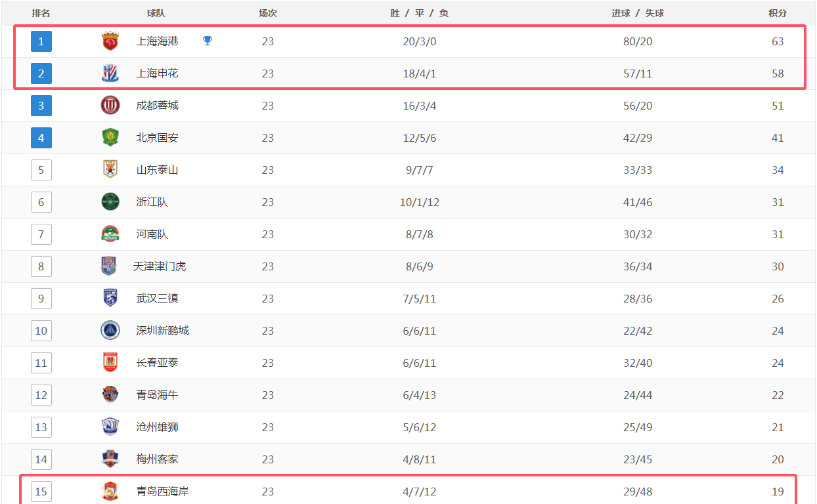
Task: Select the 33/33 goals cell
Action: pyautogui.click(x=638, y=170)
